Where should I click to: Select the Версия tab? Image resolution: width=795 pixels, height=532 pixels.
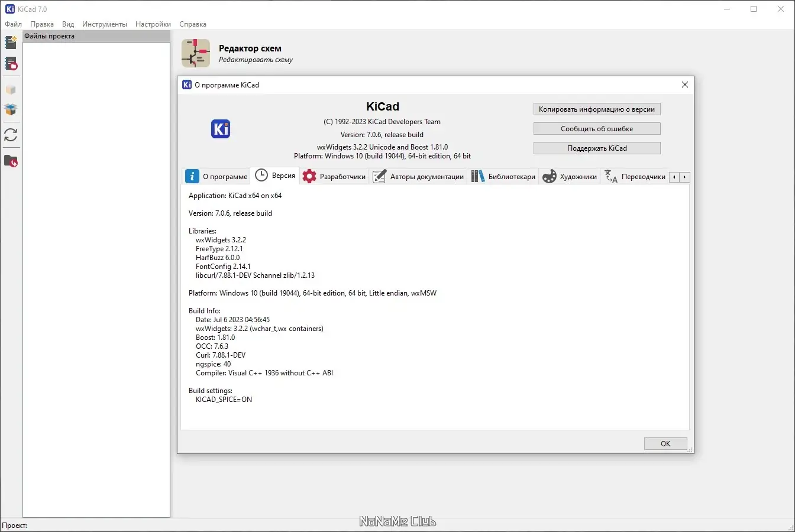[275, 176]
